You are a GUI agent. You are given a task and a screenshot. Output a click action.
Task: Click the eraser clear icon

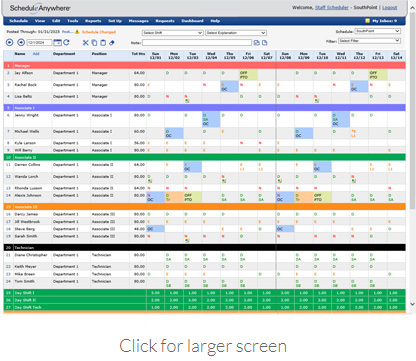pos(112,43)
